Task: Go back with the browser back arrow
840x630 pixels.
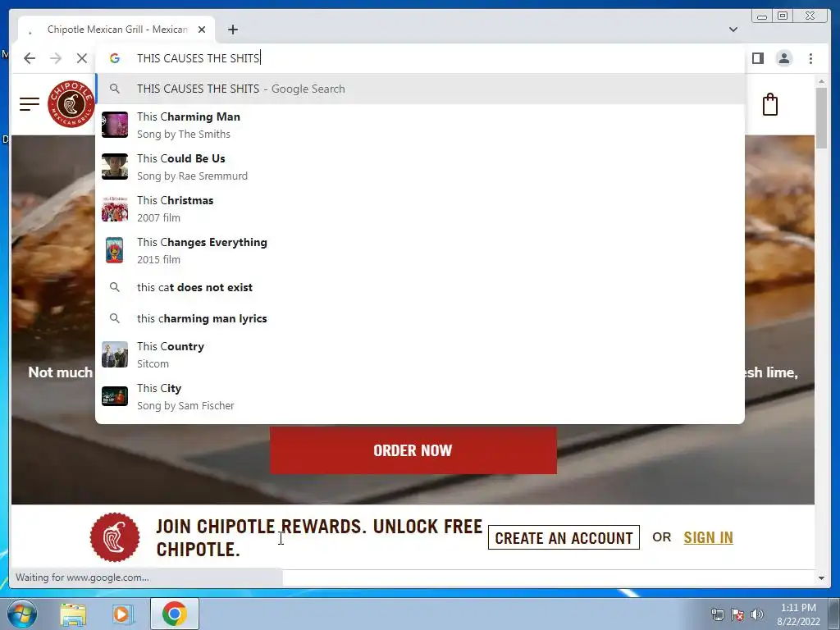Action: click(x=30, y=58)
